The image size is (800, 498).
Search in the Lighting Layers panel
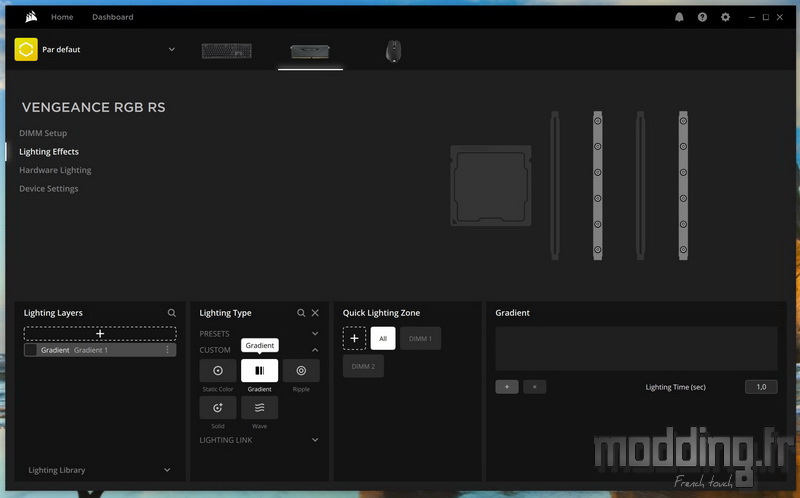click(x=171, y=313)
